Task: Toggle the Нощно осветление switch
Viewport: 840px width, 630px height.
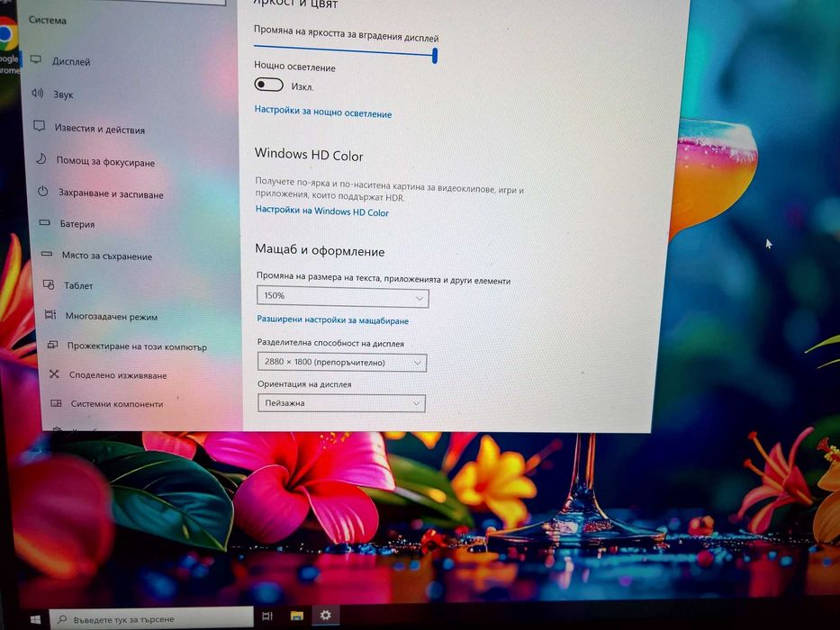Action: coord(268,85)
